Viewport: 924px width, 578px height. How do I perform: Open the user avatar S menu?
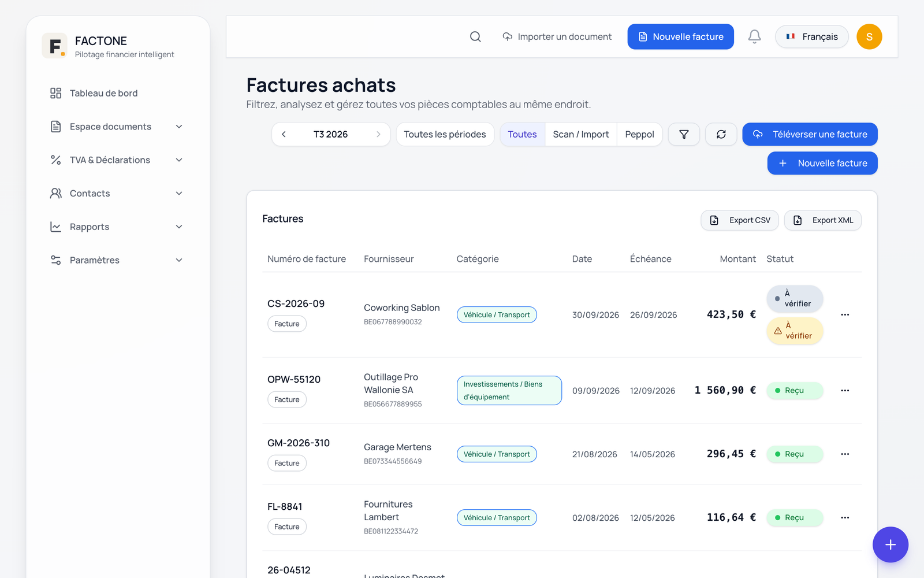[x=869, y=36]
